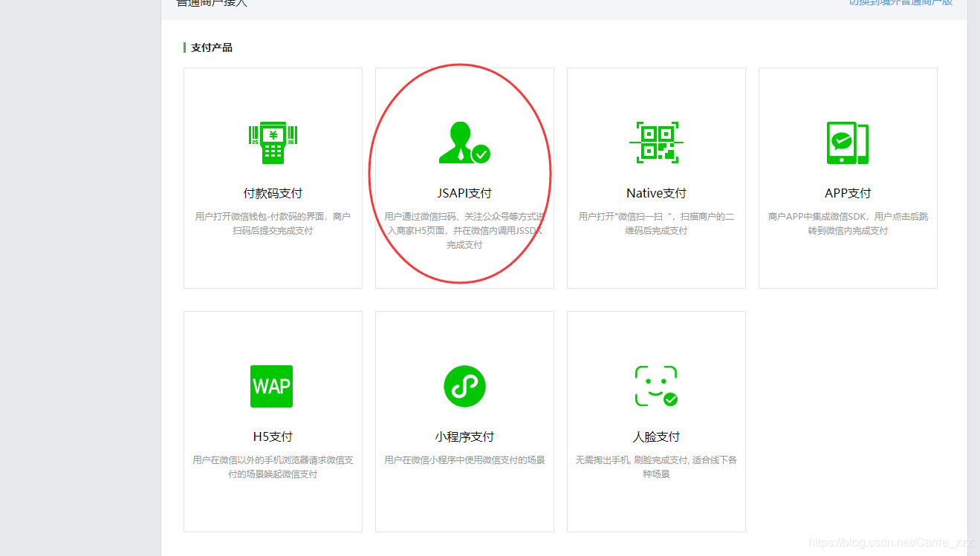Screen dimensions: 980x556
Task: Select the H5支付 WAP icon
Action: [271, 386]
